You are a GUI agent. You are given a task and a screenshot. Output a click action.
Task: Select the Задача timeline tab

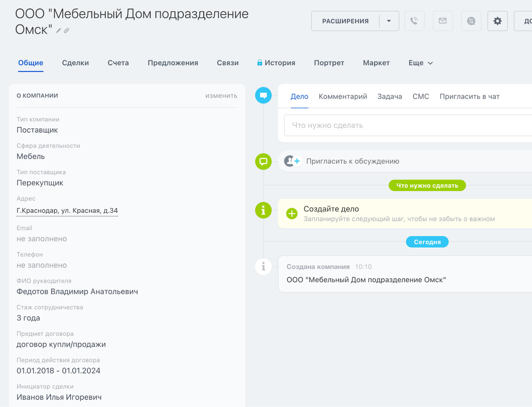pos(390,97)
